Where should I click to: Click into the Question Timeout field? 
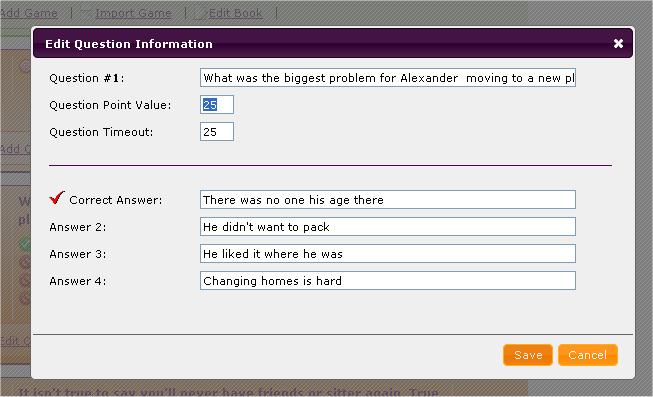(x=217, y=132)
